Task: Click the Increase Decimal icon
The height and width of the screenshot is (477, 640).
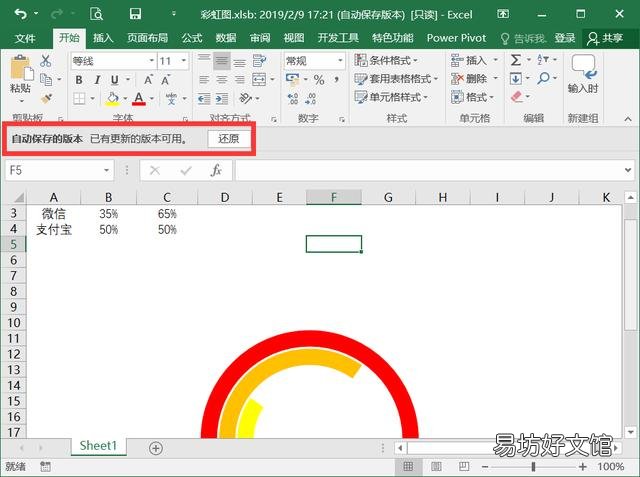Action: (293, 98)
